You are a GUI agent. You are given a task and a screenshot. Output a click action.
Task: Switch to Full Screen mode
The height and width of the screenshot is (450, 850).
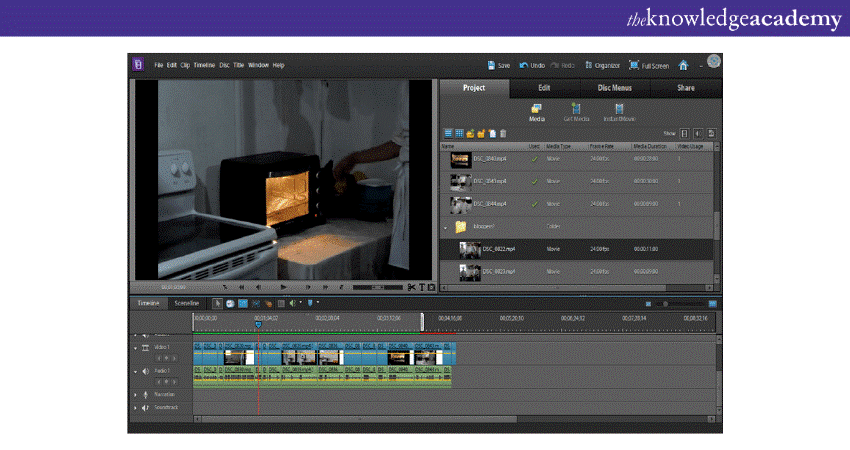649,65
